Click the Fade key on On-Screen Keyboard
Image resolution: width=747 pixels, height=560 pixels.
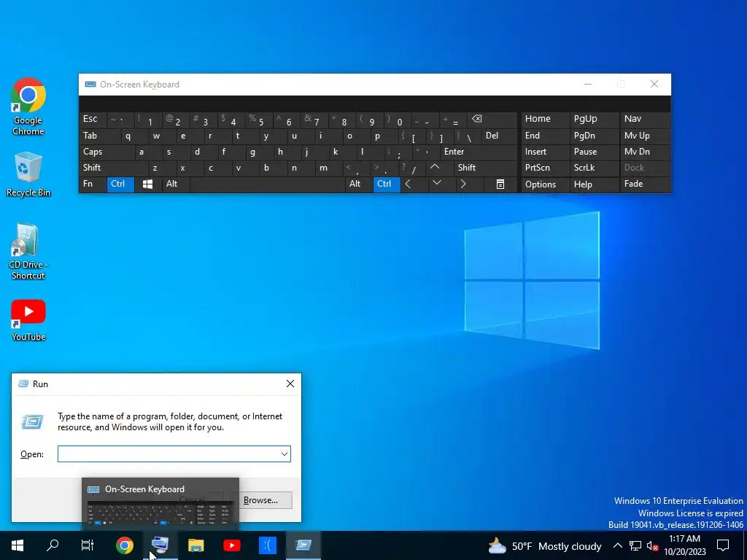[645, 184]
